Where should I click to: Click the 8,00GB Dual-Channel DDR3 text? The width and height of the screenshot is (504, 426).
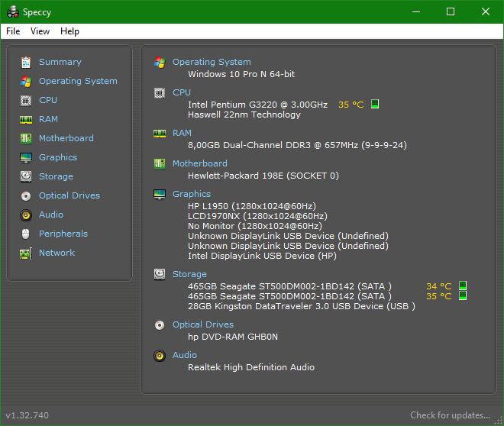pos(297,145)
